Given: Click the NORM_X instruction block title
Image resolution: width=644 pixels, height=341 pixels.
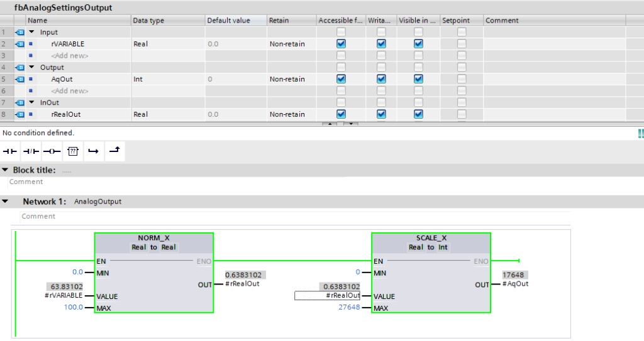Looking at the screenshot, I should (153, 239).
